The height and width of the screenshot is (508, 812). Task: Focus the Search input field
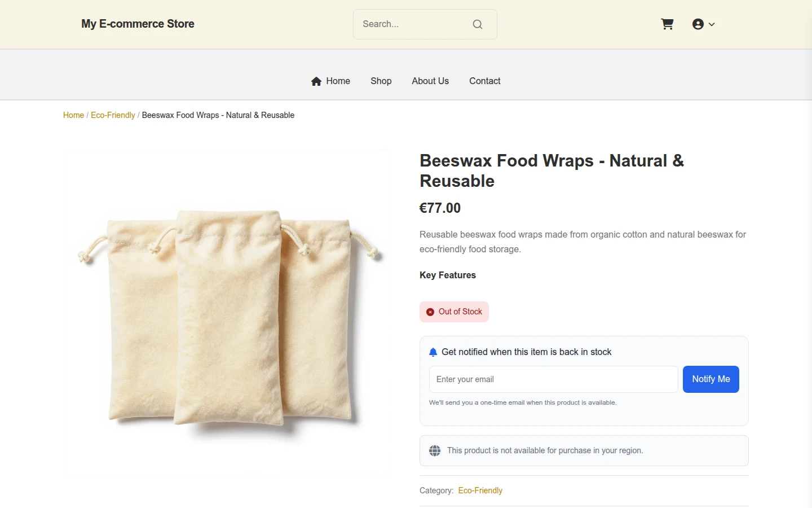pyautogui.click(x=425, y=24)
